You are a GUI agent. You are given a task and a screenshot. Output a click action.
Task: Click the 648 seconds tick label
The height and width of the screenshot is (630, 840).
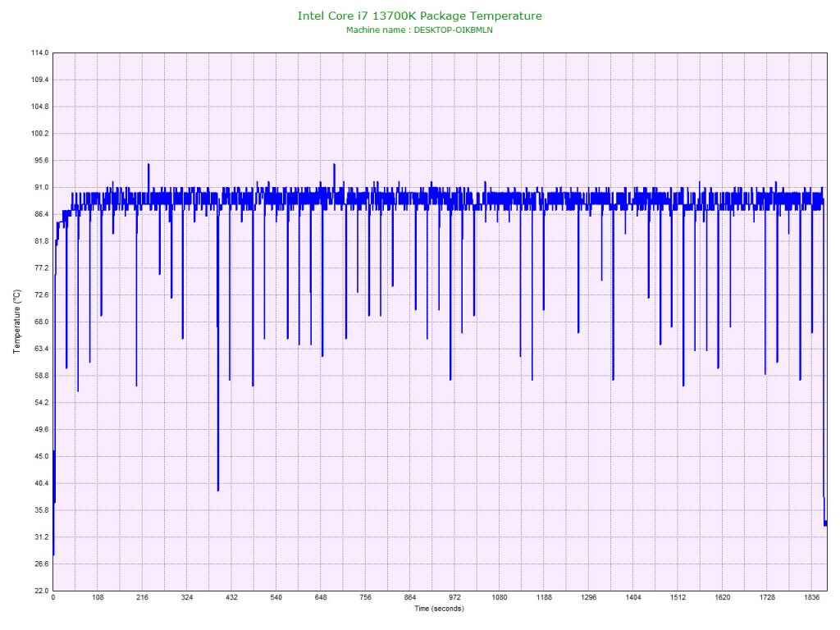(321, 598)
